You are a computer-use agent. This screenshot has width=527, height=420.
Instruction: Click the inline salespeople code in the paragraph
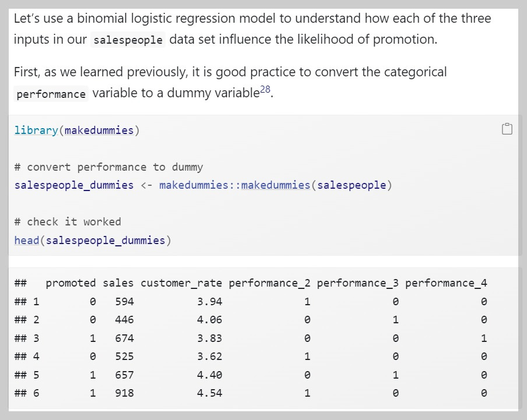coord(128,40)
